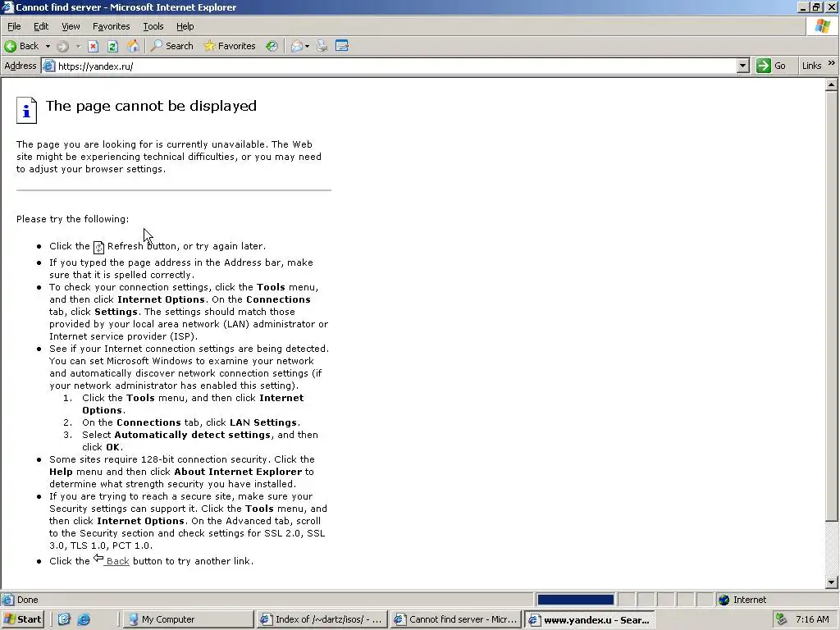The width and height of the screenshot is (840, 630).
Task: Click the Edit page toolbar icon
Action: click(342, 46)
